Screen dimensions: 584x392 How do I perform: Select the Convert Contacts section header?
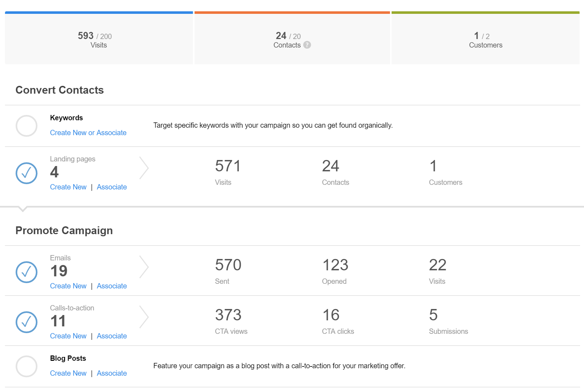click(x=59, y=90)
